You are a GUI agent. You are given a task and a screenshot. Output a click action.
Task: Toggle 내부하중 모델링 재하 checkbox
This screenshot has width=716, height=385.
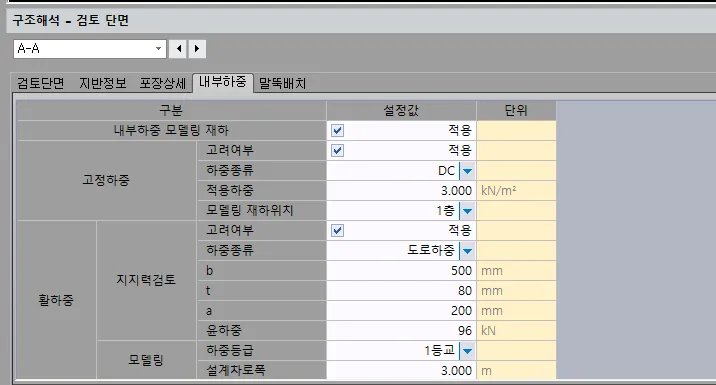pos(337,131)
